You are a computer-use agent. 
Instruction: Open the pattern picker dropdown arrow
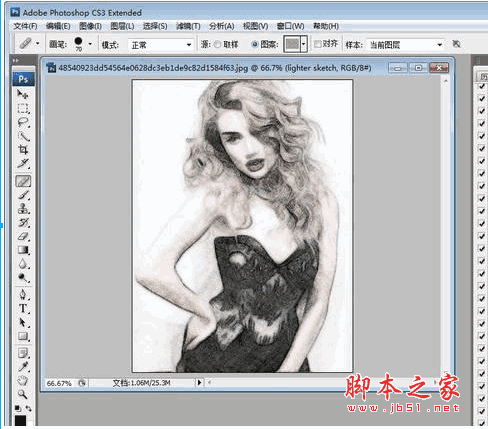coord(304,44)
